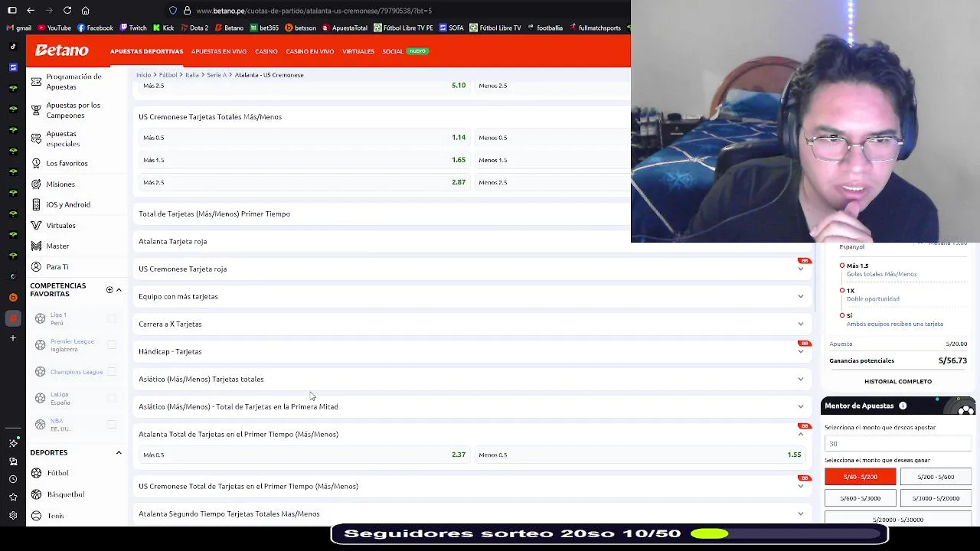
Task: Expand Asiático Tarjetas en la Primera Mitad
Action: pos(473,406)
